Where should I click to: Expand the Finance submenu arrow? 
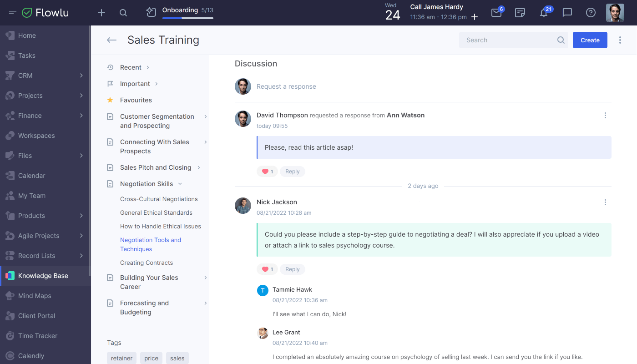coord(81,116)
